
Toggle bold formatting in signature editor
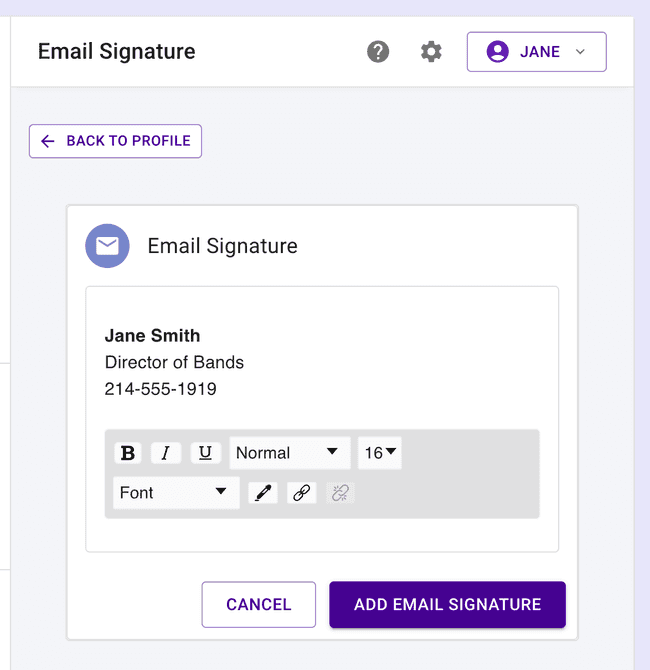128,453
